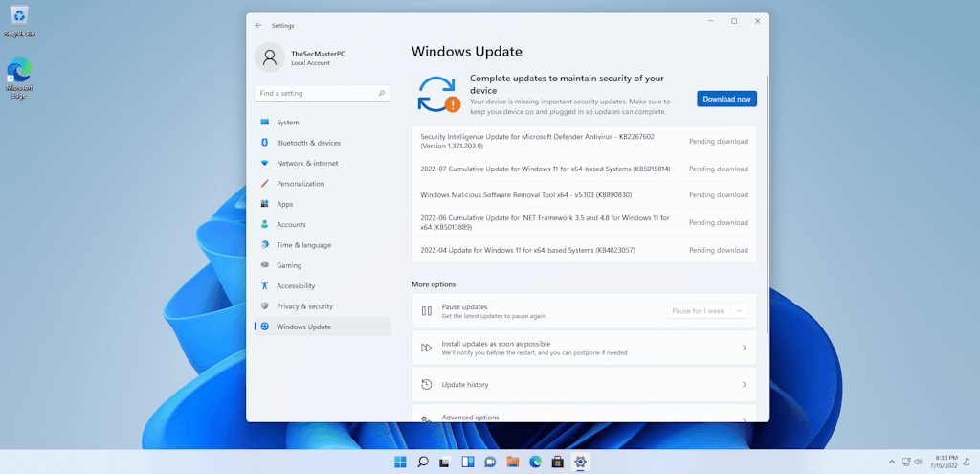Open Personalization category
Image resolution: width=980 pixels, height=474 pixels.
click(323, 184)
